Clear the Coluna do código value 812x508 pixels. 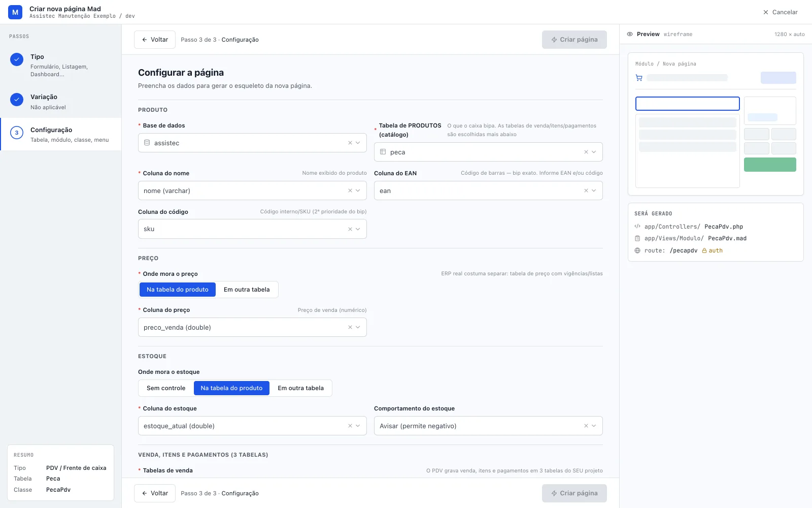pyautogui.click(x=350, y=229)
